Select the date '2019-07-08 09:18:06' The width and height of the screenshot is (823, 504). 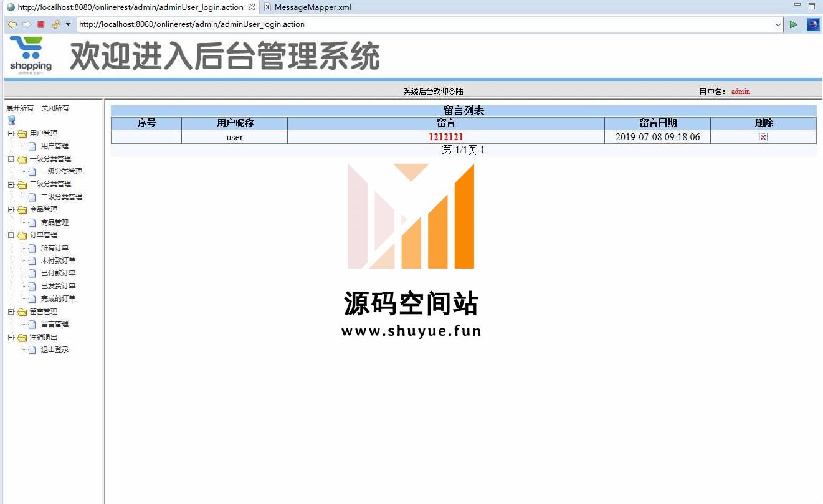[658, 137]
